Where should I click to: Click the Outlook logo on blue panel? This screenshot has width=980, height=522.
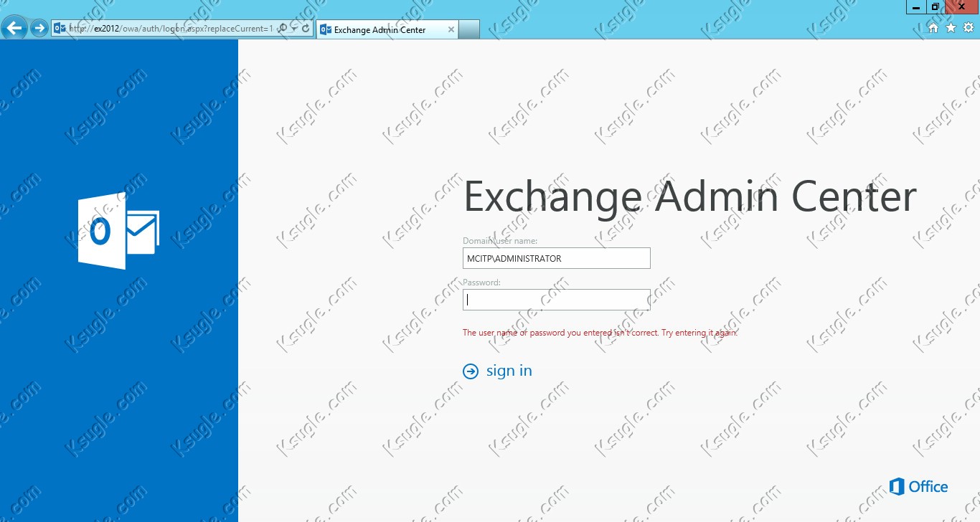click(118, 230)
